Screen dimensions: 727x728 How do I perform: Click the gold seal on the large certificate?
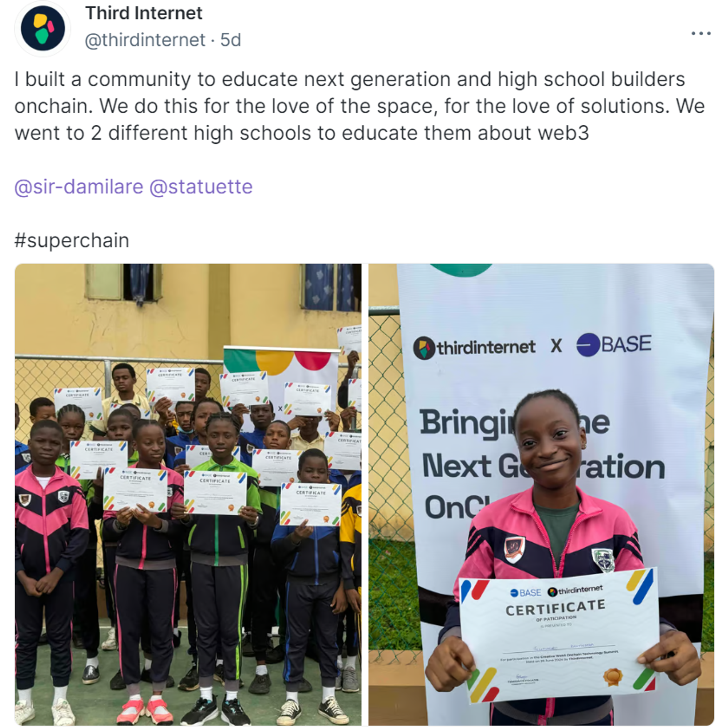click(x=612, y=677)
